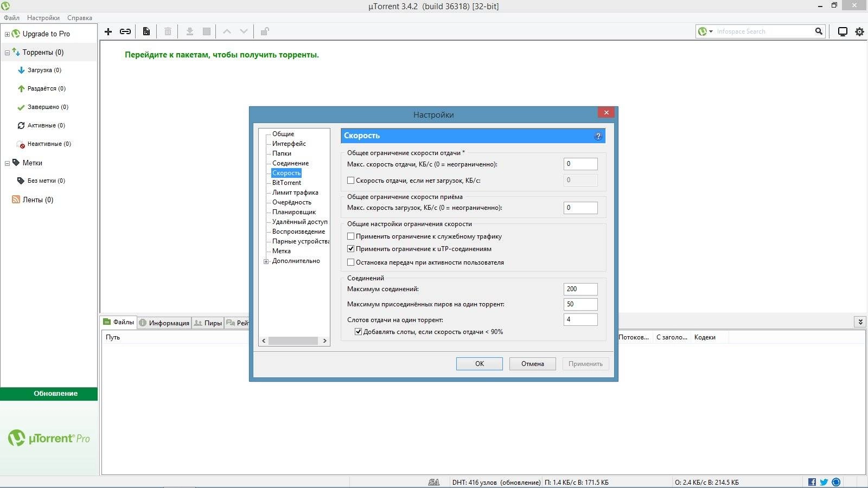Click Отмена in Настройки dialog

click(x=533, y=363)
